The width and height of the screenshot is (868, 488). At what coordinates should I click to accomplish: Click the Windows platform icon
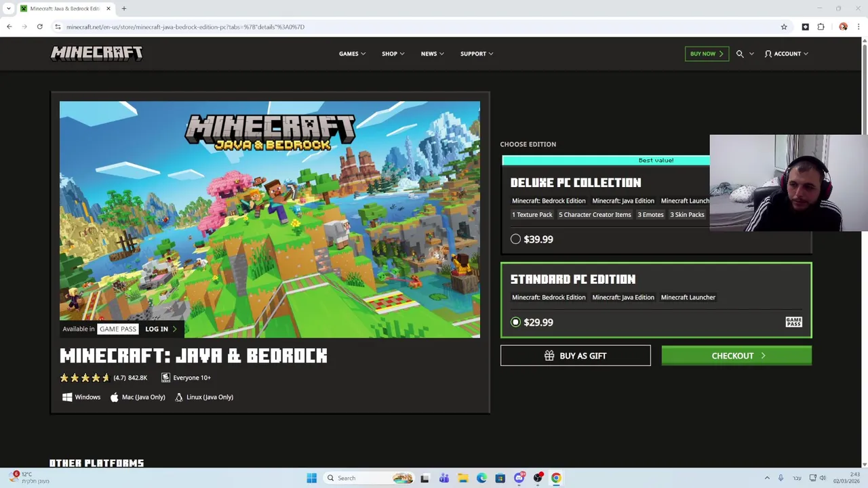click(x=67, y=397)
